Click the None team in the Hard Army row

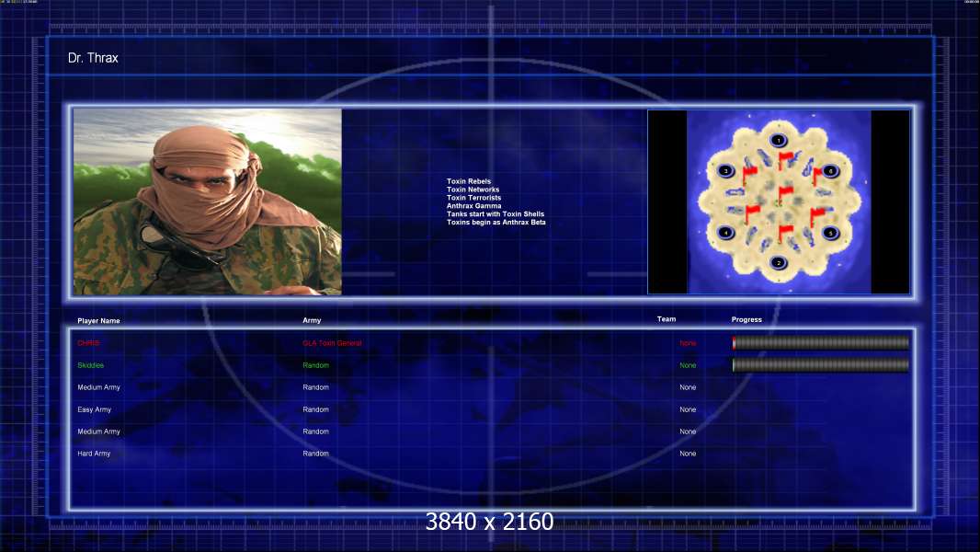click(688, 454)
